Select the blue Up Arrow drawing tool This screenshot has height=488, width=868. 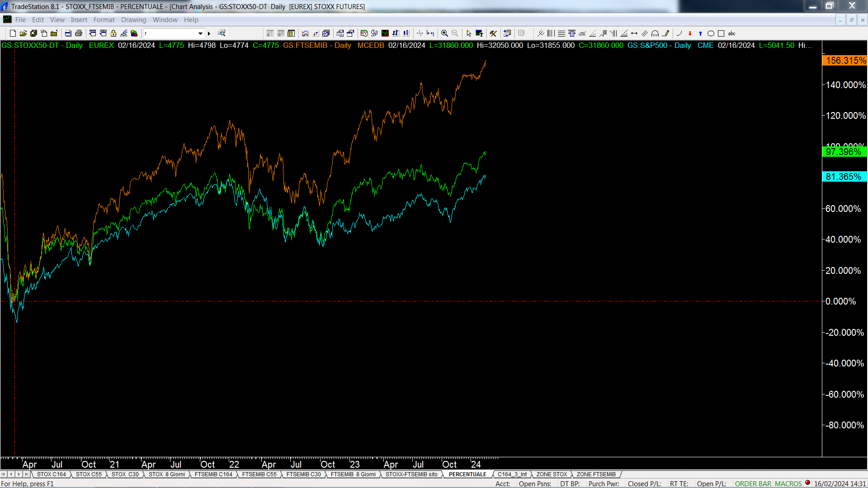click(700, 33)
